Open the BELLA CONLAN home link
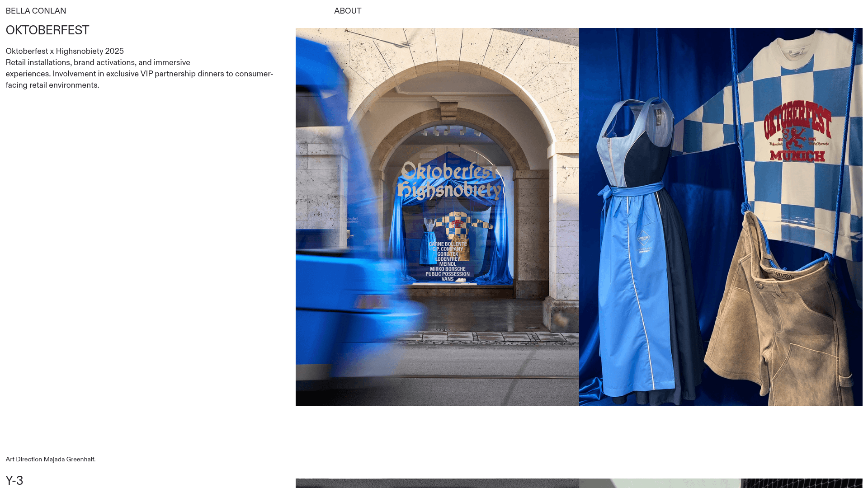The width and height of the screenshot is (868, 488). 36,11
